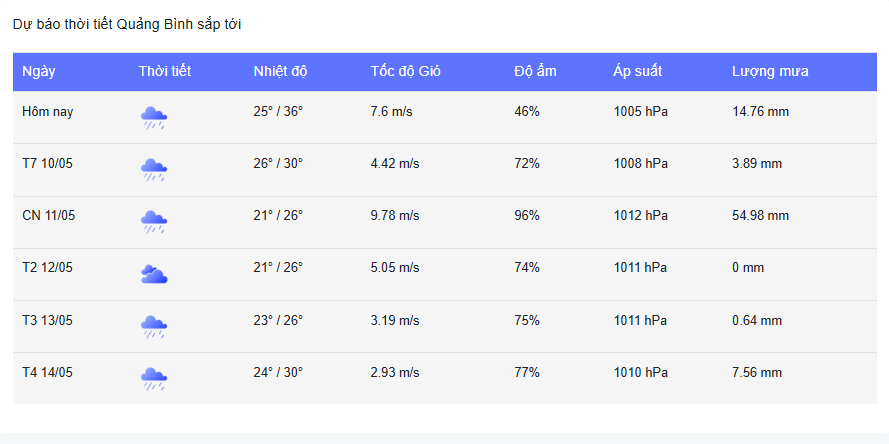The image size is (889, 444).
Task: Click the Áp suất column header
Action: click(637, 71)
